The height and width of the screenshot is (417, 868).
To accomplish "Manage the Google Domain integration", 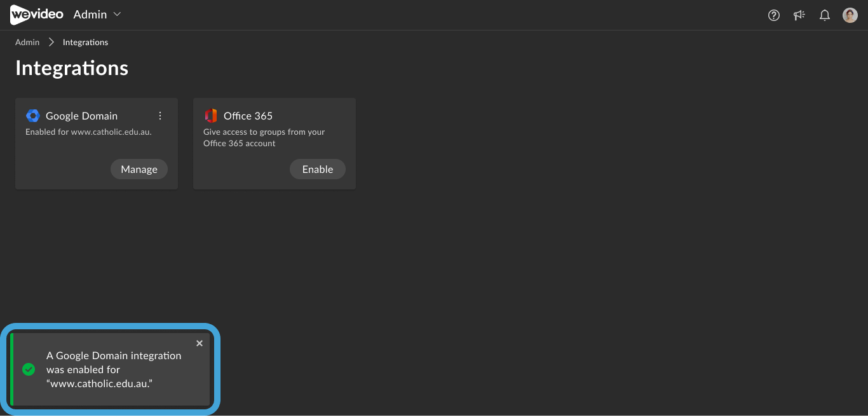I will 139,169.
